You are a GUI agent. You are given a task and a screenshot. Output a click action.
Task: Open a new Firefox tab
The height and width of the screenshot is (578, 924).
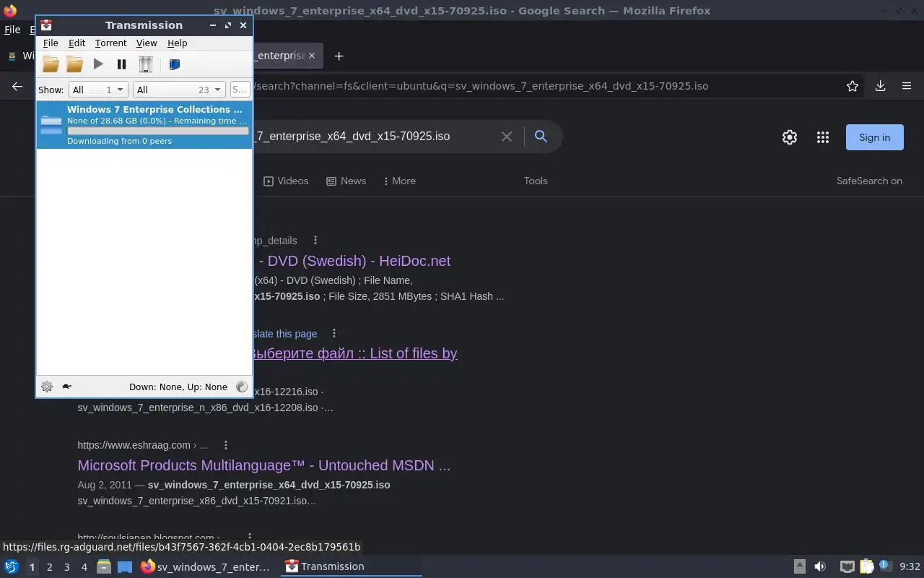point(339,56)
